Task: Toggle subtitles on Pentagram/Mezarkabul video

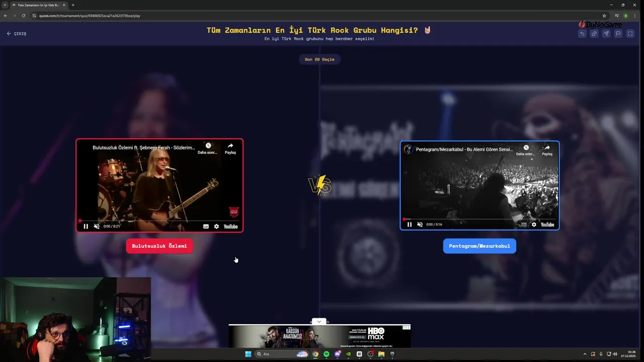Action: pos(524,224)
